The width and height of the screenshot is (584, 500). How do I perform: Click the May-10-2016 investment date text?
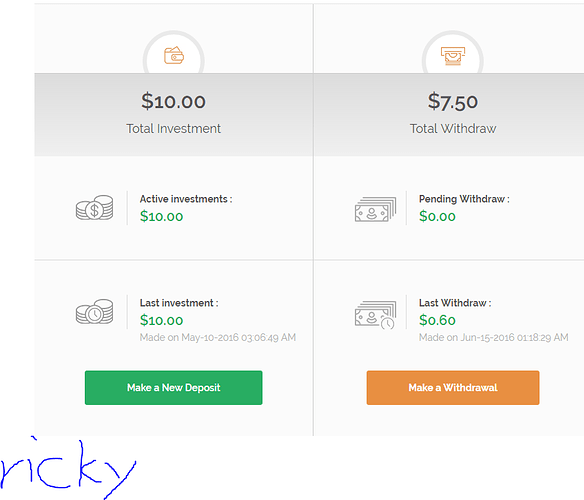218,338
